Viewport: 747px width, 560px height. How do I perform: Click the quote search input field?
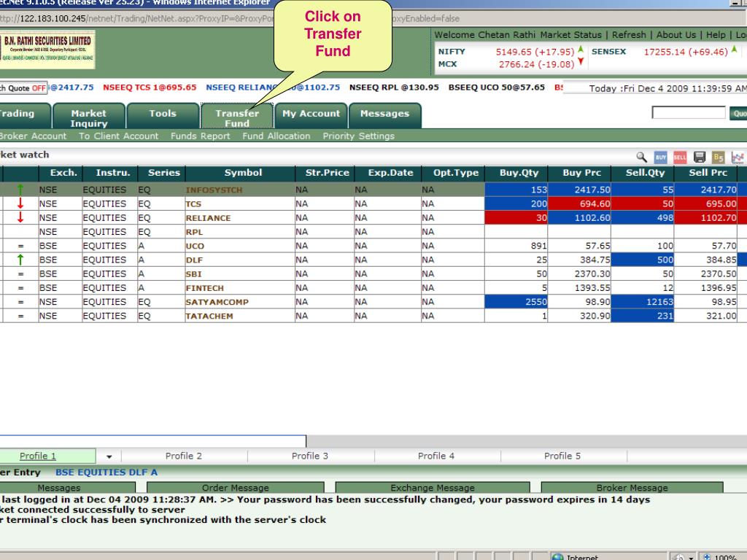[x=689, y=113]
